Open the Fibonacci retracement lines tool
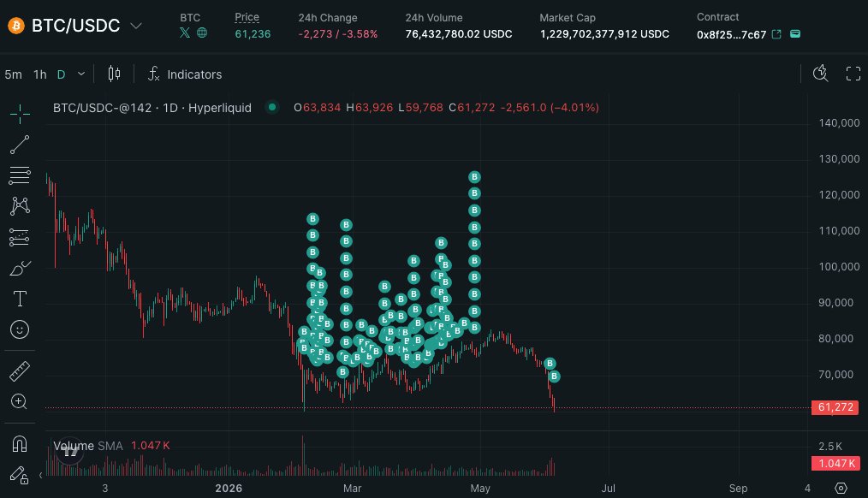Screen dimensions: 868x498 pos(20,175)
